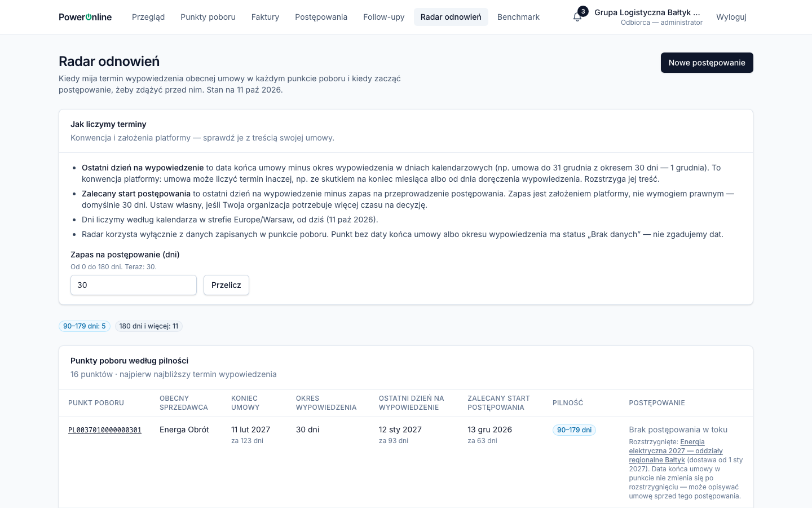Click the Jak liczymy terminy heading

[x=108, y=124]
